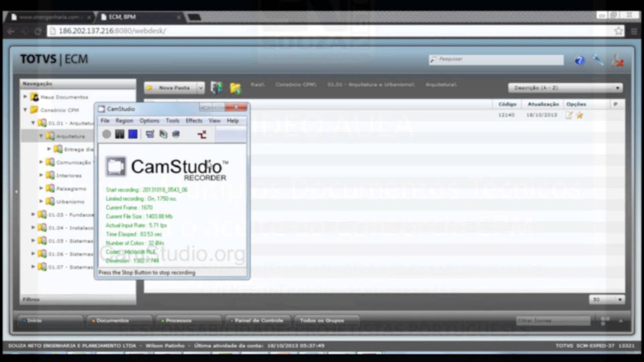The height and width of the screenshot is (362, 644).
Task: Click the Meus Documentos folder icon
Action: point(34,97)
